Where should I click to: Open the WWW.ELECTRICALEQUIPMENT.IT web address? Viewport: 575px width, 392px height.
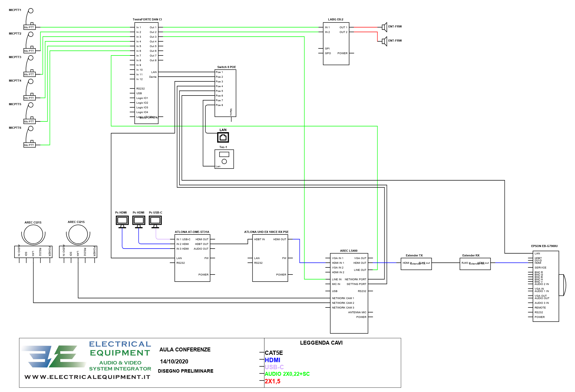pyautogui.click(x=87, y=377)
